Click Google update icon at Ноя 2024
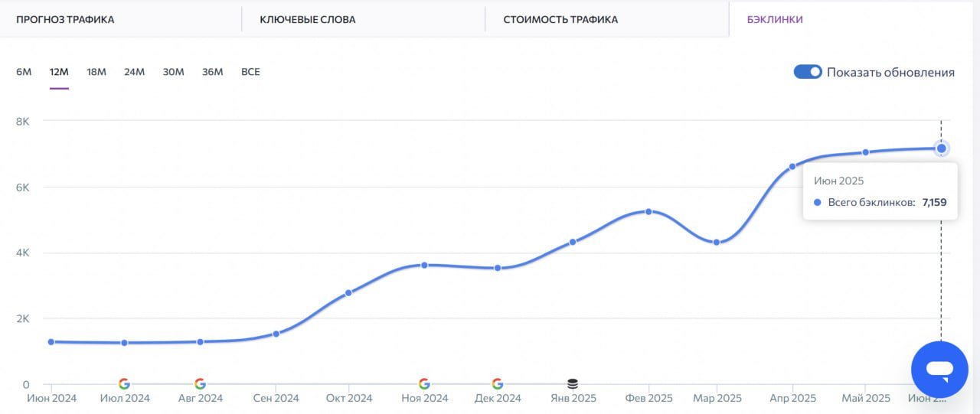 [x=424, y=383]
